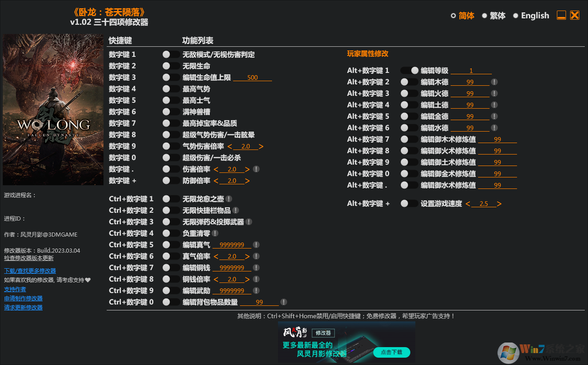Click the 编辑铜钱 value input field
The height and width of the screenshot is (365, 588).
pos(231,267)
